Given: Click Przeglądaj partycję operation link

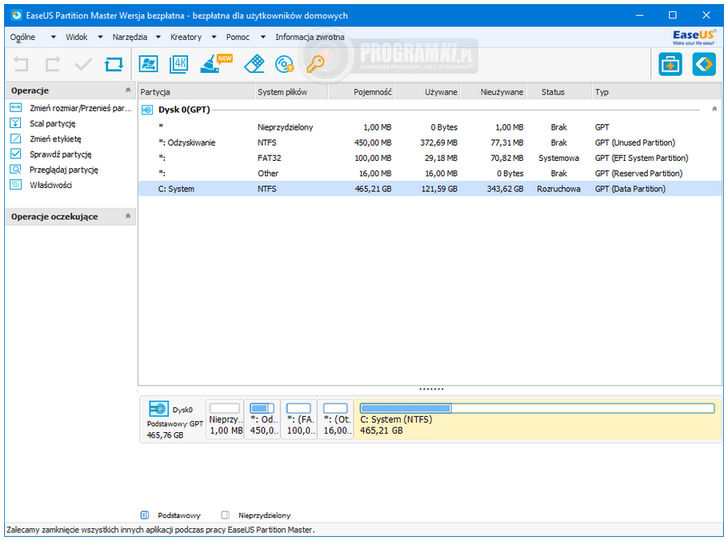Looking at the screenshot, I should (x=64, y=170).
